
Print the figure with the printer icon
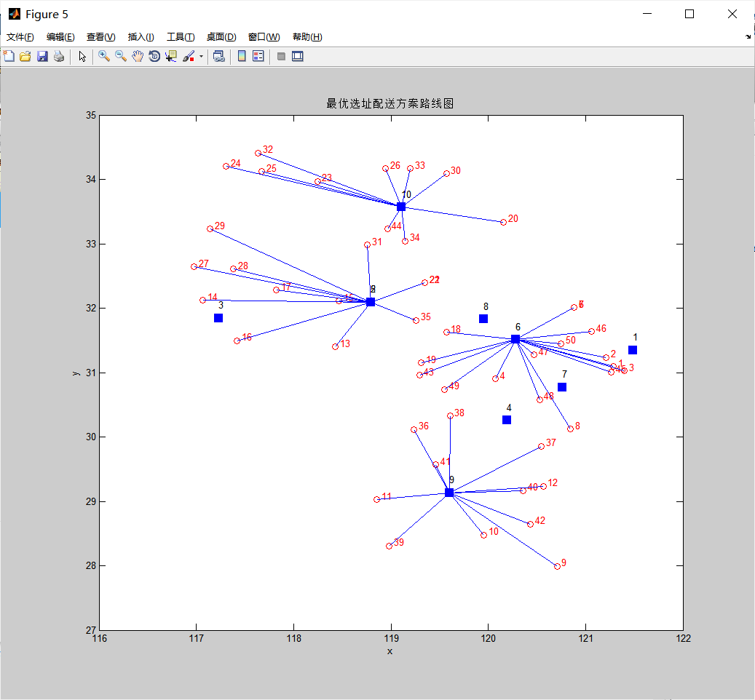(x=59, y=56)
